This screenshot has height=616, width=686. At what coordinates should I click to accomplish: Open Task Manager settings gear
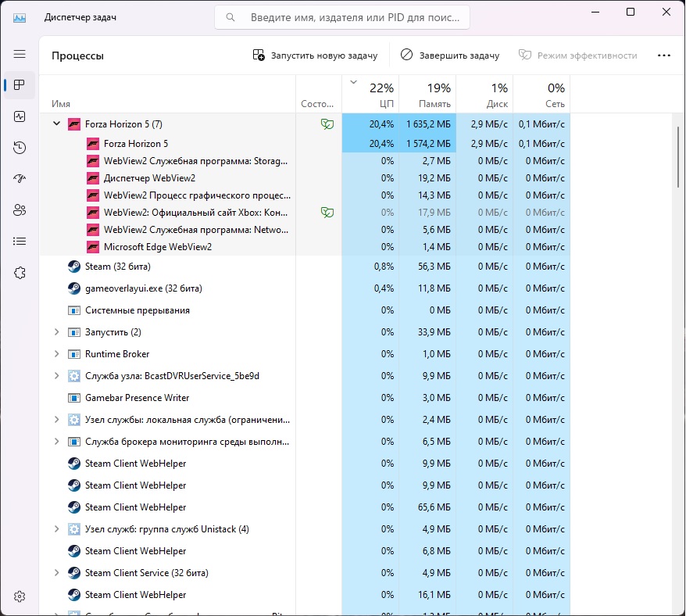(20, 596)
